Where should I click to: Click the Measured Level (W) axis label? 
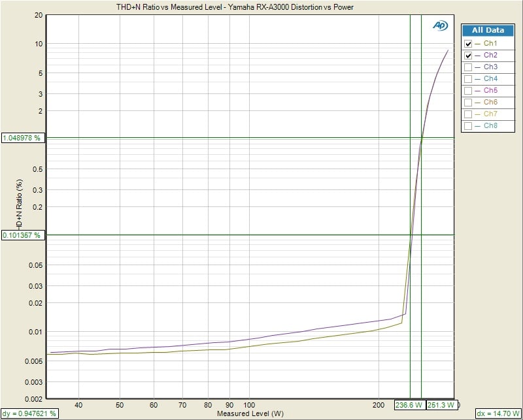tap(250, 413)
